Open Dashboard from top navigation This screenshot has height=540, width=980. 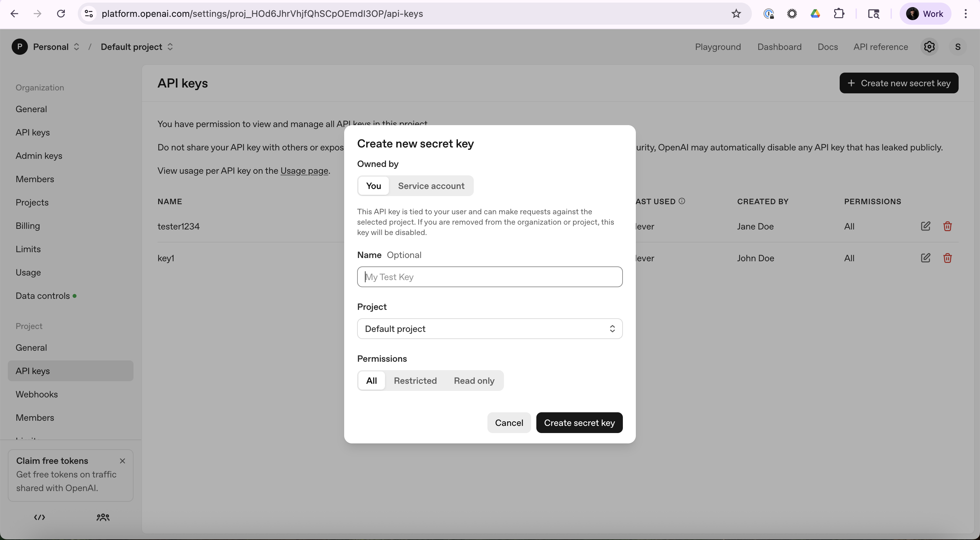[779, 47]
